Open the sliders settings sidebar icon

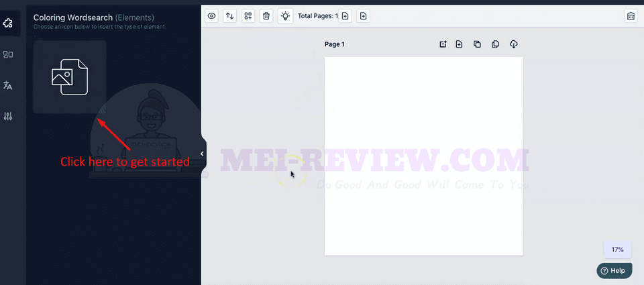8,116
